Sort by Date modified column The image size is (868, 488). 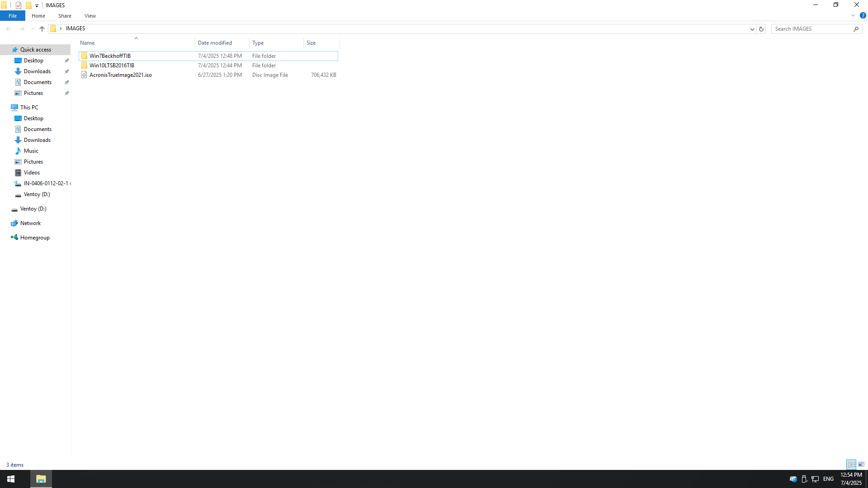[x=215, y=43]
